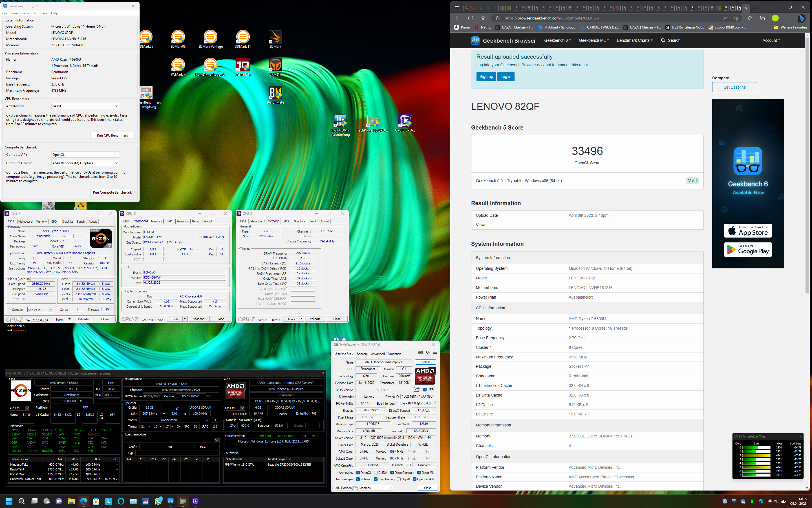Click the Bing sidebar icon in Edge
This screenshot has height=508, width=812.
point(802,18)
